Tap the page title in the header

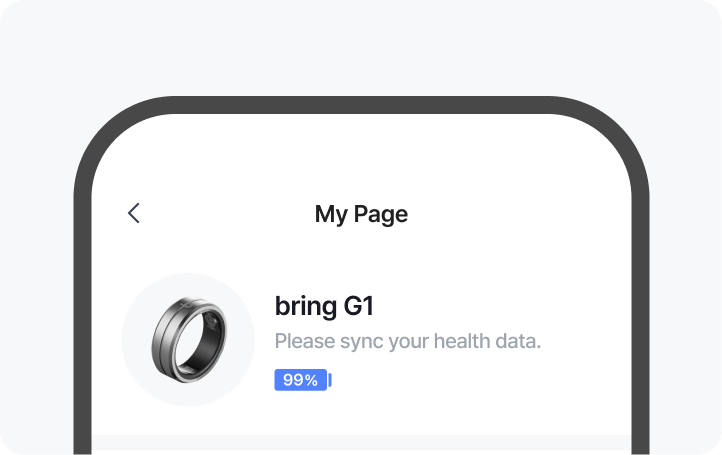click(x=361, y=214)
